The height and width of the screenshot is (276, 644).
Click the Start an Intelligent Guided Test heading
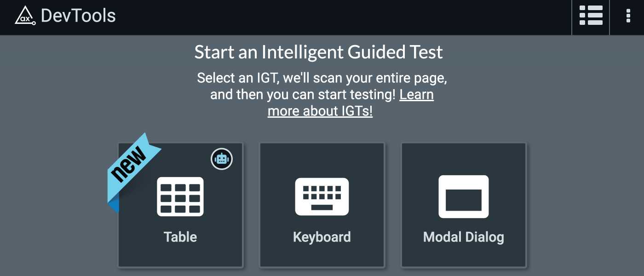pyautogui.click(x=319, y=52)
